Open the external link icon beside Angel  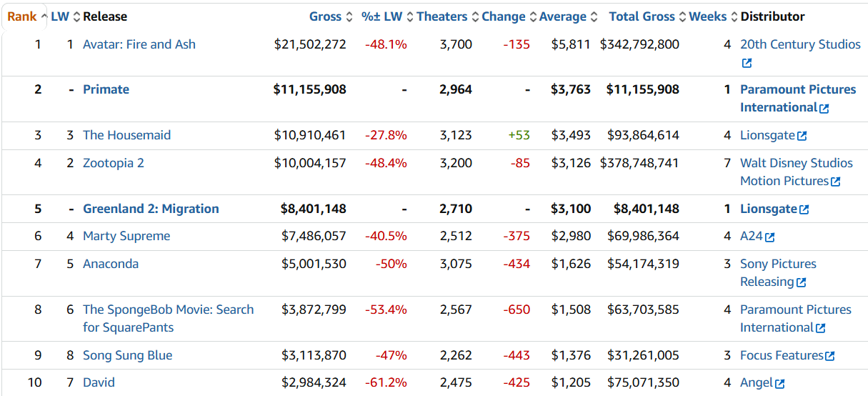click(779, 384)
